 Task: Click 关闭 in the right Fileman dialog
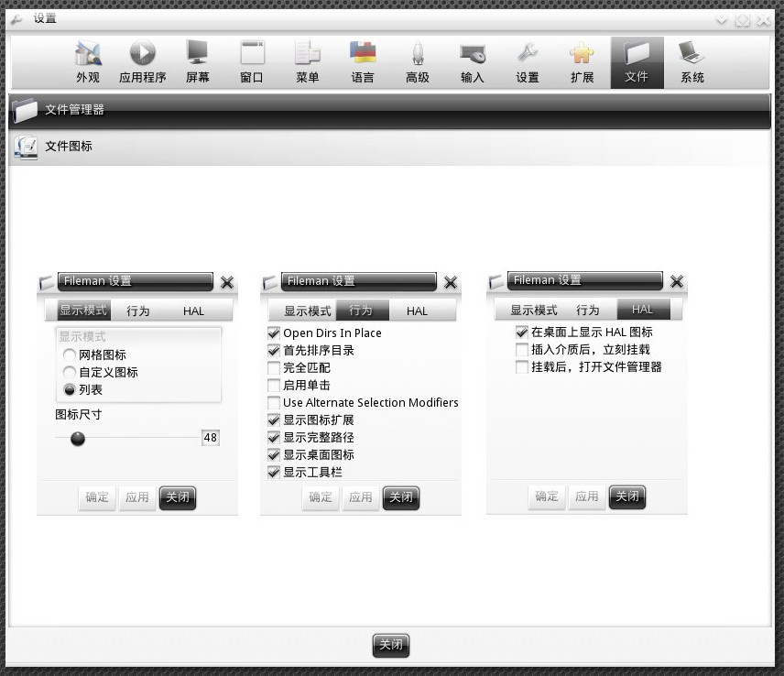click(627, 496)
